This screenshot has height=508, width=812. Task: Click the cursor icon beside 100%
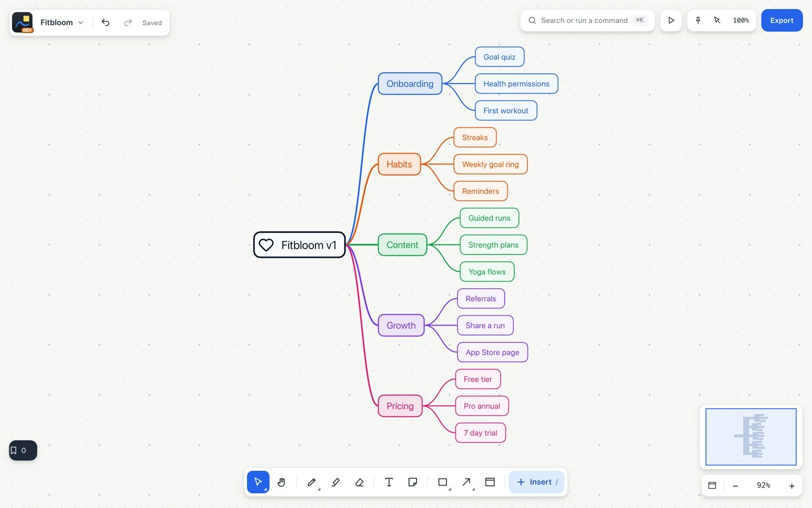(x=717, y=20)
